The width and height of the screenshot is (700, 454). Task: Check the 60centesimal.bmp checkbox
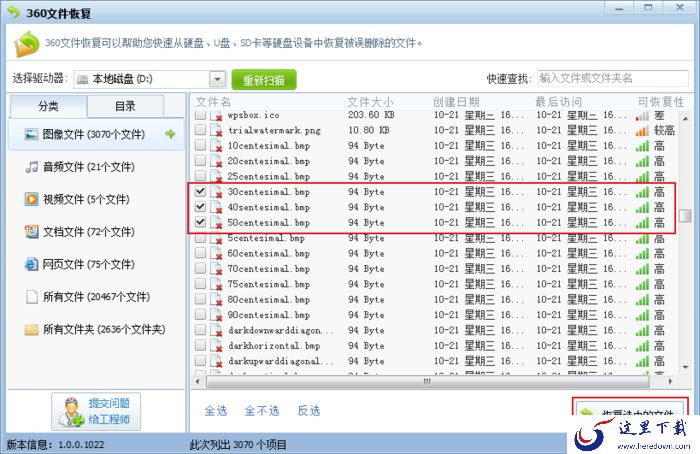200,253
